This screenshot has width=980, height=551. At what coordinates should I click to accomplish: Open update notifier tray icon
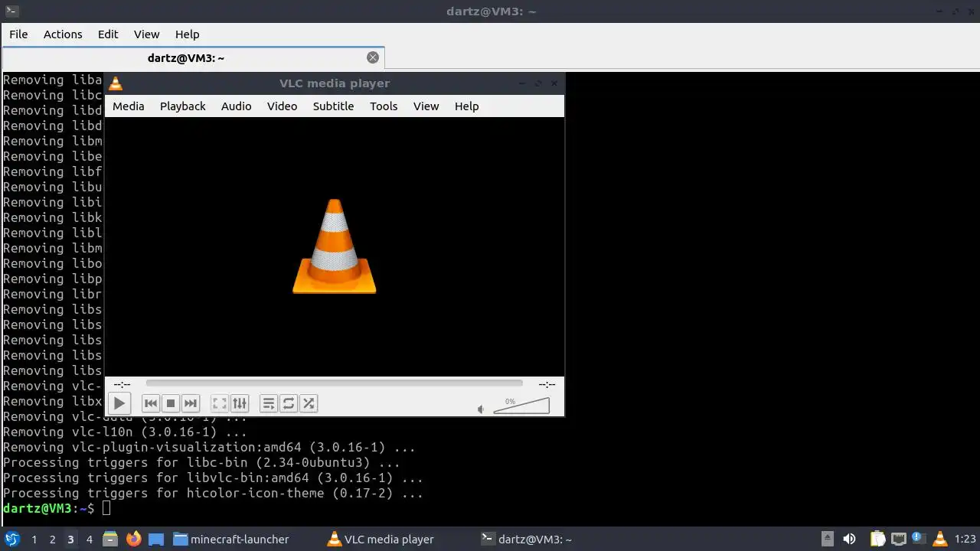pyautogui.click(x=918, y=539)
